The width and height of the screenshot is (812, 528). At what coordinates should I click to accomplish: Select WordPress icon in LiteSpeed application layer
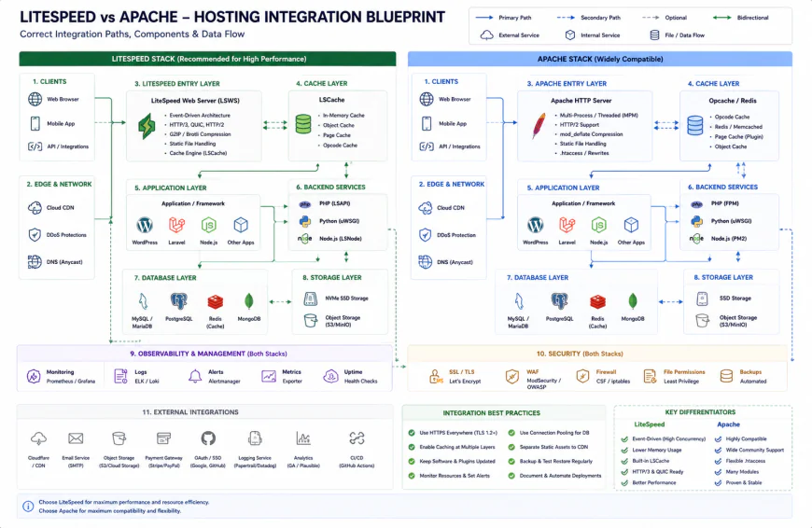pyautogui.click(x=145, y=225)
